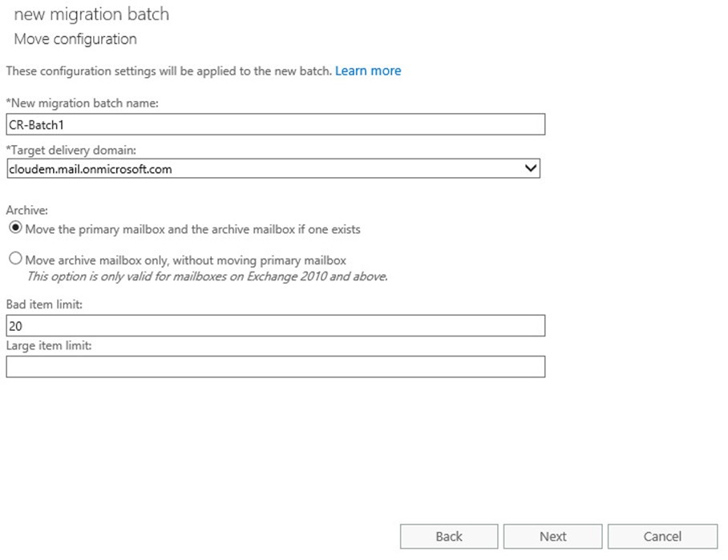Click the New migration batch name label

[82, 103]
